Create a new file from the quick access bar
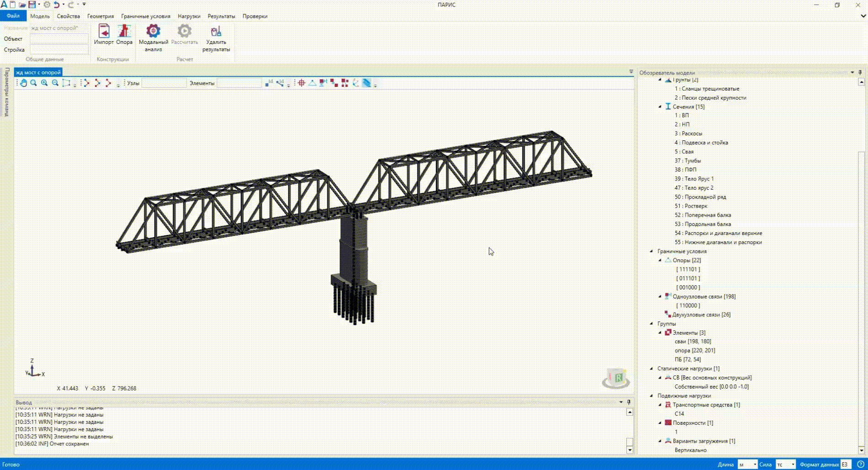 (12, 5)
